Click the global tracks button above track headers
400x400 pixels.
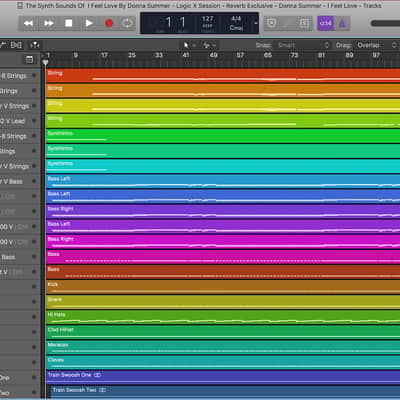pyautogui.click(x=29, y=60)
